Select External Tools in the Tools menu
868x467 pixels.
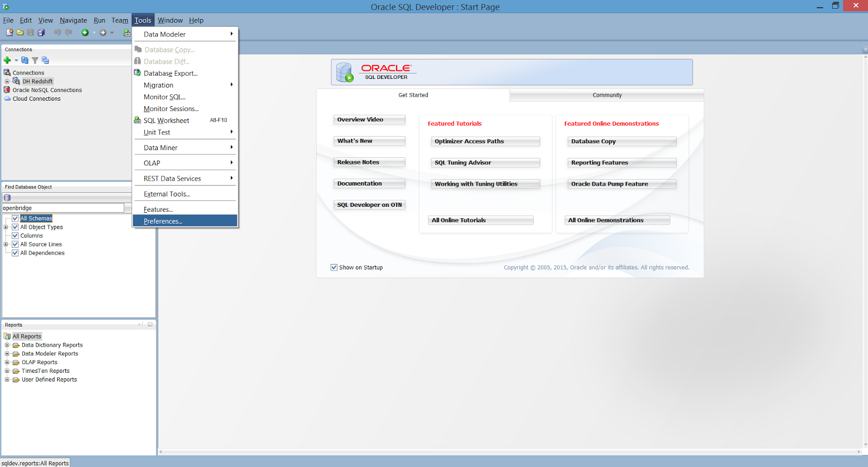[185, 194]
